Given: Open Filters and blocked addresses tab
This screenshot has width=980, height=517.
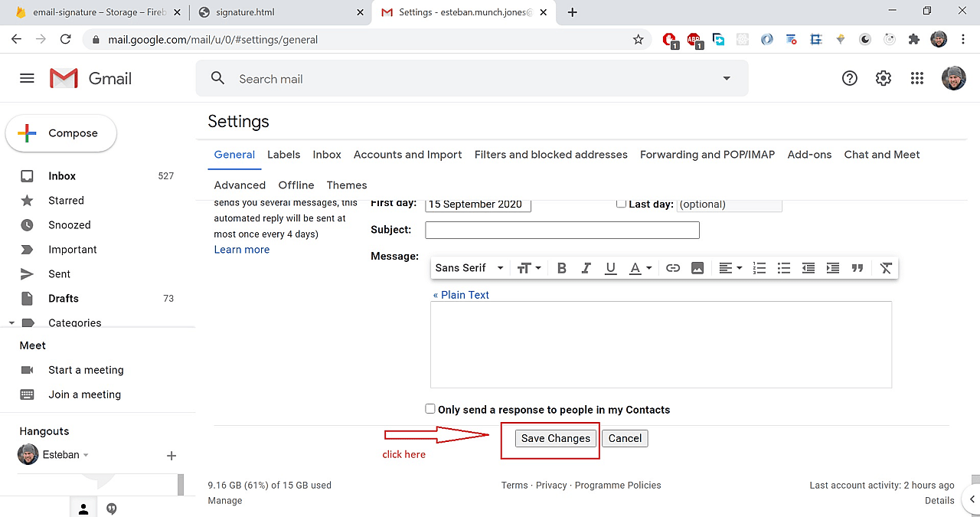Looking at the screenshot, I should coord(550,155).
